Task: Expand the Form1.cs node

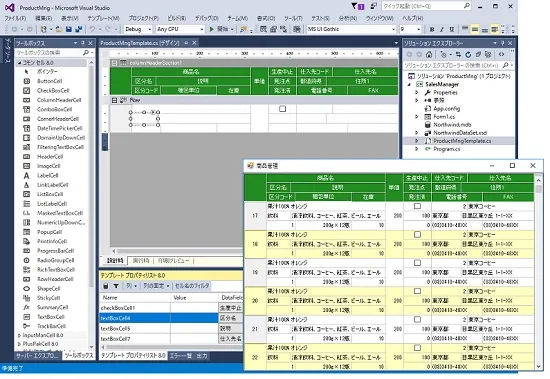Action: tap(417, 117)
